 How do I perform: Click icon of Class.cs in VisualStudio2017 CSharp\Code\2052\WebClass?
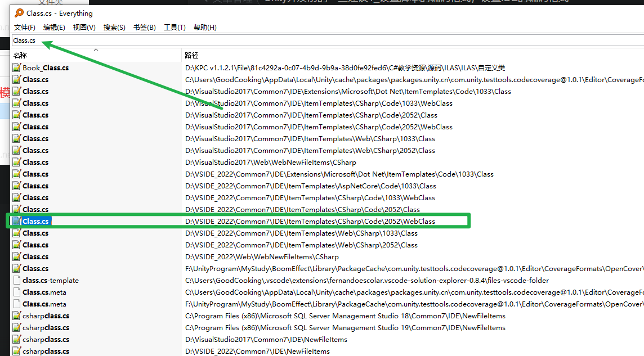click(17, 127)
